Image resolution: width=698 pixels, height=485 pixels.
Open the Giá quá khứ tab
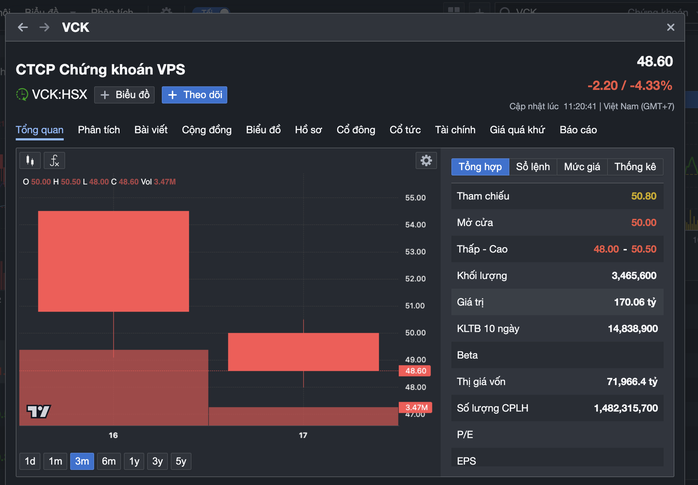point(517,130)
